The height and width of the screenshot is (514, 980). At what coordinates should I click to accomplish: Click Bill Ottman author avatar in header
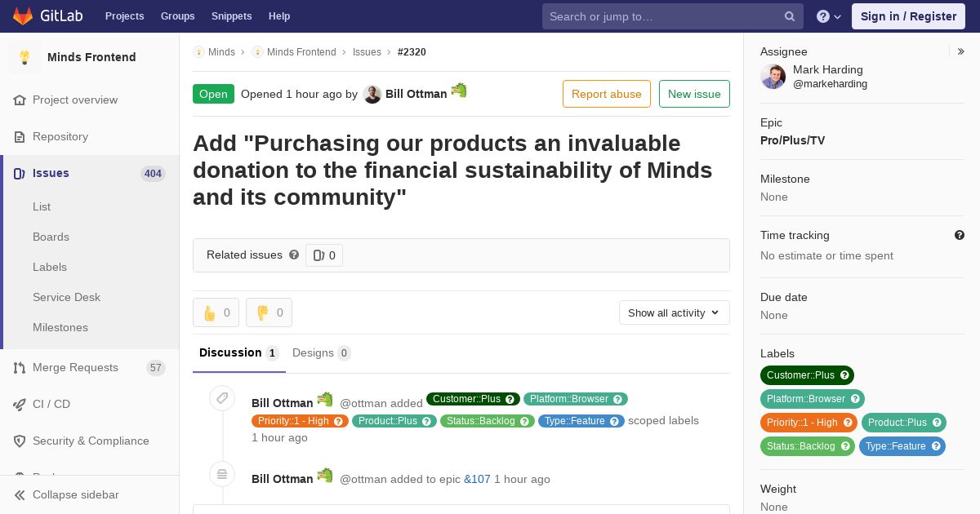(372, 95)
